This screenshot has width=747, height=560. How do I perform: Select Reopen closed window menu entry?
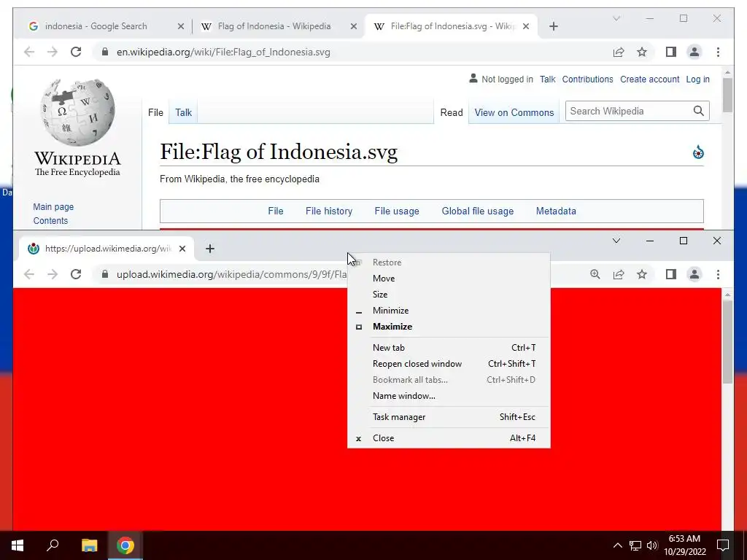tap(449, 364)
